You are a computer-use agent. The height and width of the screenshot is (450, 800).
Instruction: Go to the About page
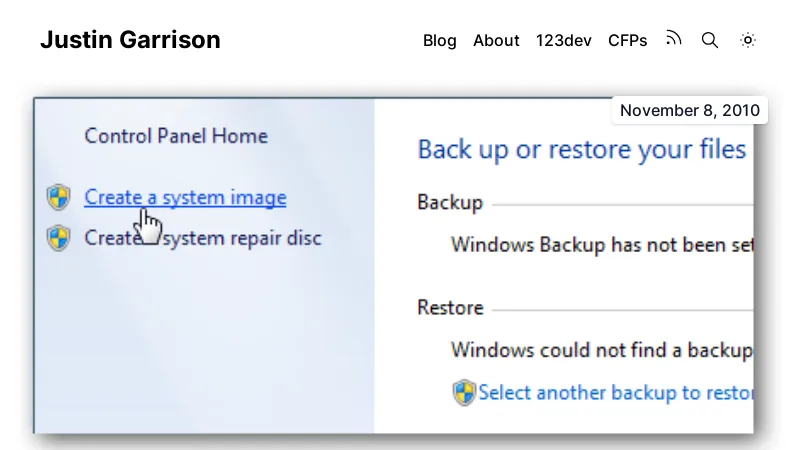(x=496, y=41)
